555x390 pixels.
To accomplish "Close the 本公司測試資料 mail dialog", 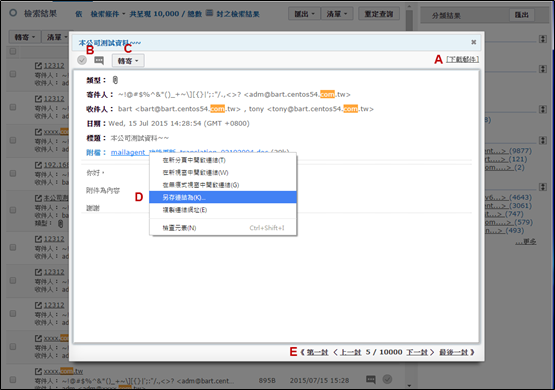I will pos(474,42).
